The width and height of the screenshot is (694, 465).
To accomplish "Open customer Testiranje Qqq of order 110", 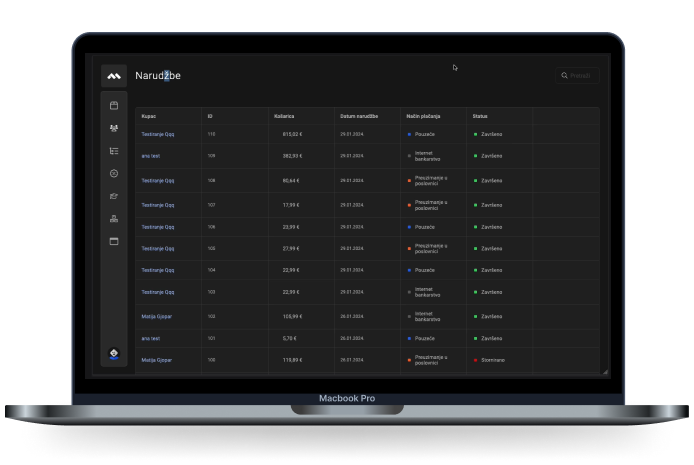I will 158,134.
